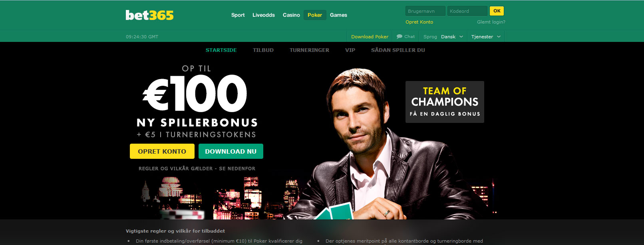The width and height of the screenshot is (644, 245).
Task: Open the Glemt login? link
Action: pos(491,22)
